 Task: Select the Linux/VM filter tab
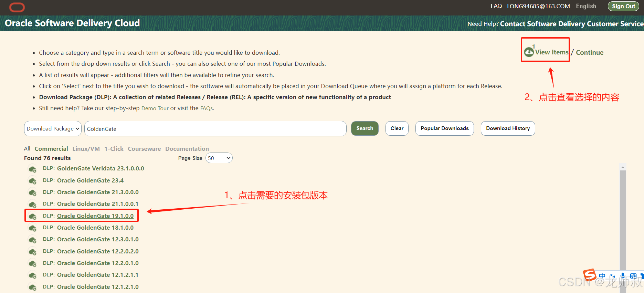(86, 149)
